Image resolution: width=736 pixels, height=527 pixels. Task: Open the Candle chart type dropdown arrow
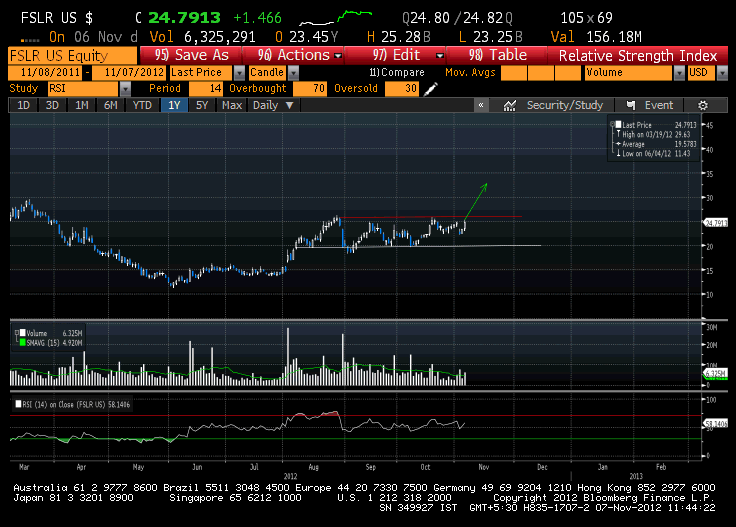(x=293, y=73)
